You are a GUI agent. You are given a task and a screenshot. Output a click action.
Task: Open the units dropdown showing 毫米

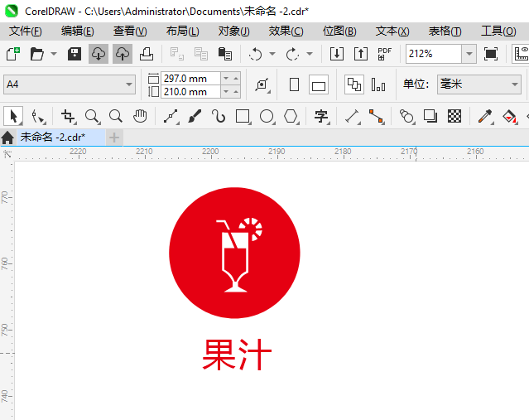(x=479, y=84)
